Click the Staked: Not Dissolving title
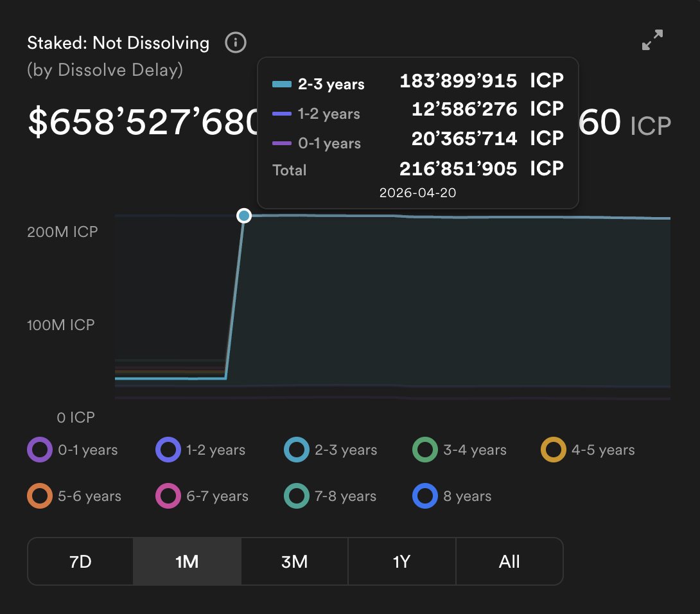The height and width of the screenshot is (614, 700). tap(118, 43)
